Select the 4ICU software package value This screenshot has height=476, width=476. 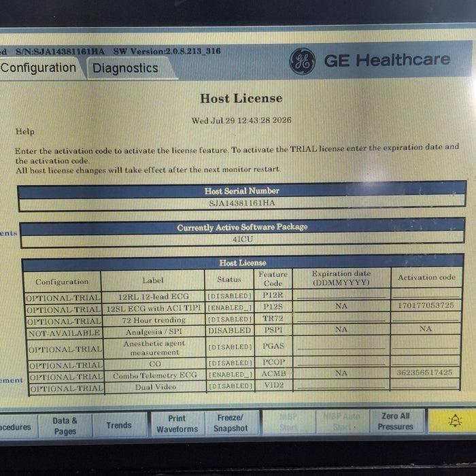243,239
